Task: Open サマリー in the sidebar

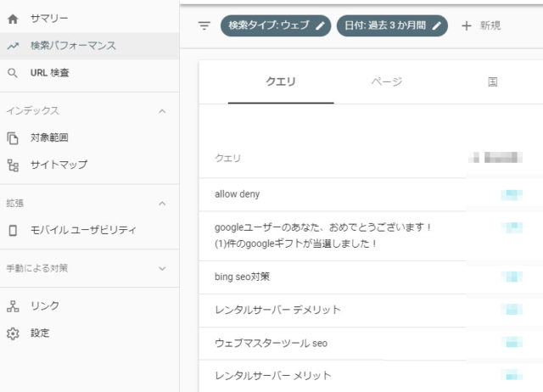Action: point(89,19)
